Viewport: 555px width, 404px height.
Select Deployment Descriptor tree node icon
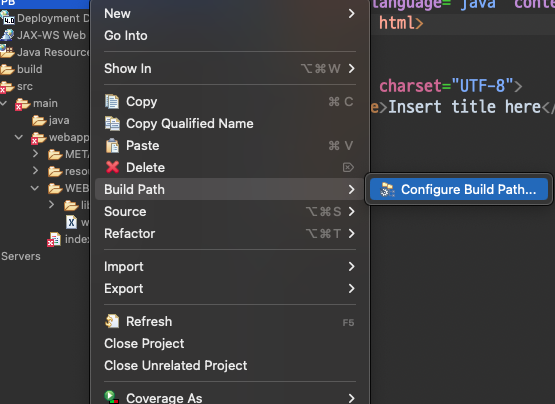(7, 18)
